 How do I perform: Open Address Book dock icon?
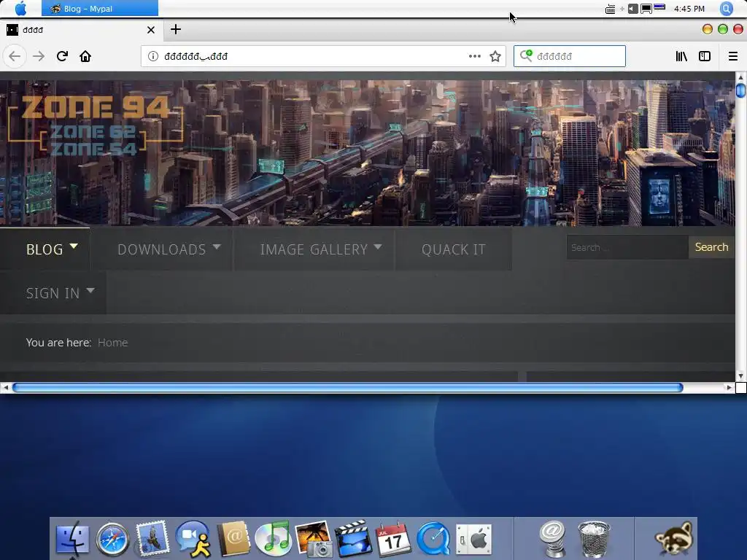tap(233, 539)
